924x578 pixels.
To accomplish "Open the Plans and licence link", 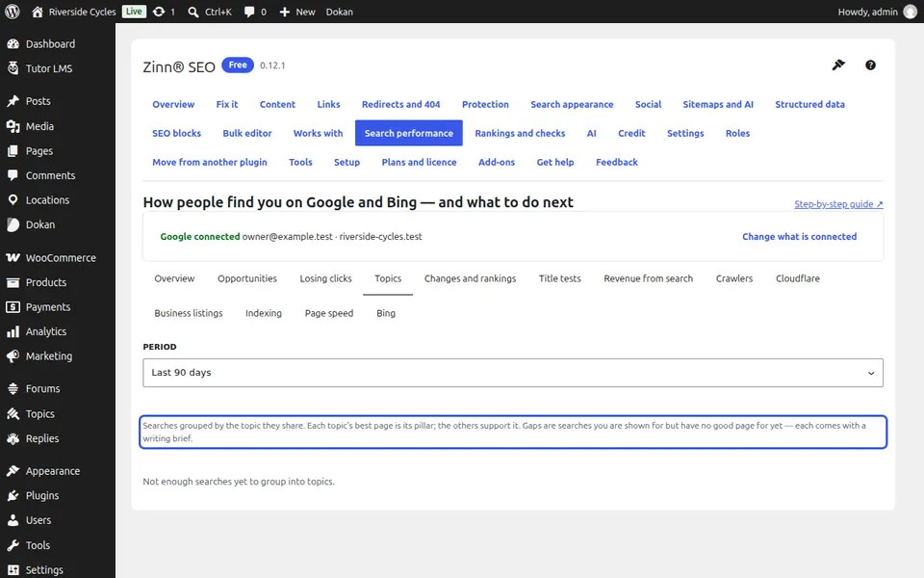I will (x=419, y=162).
